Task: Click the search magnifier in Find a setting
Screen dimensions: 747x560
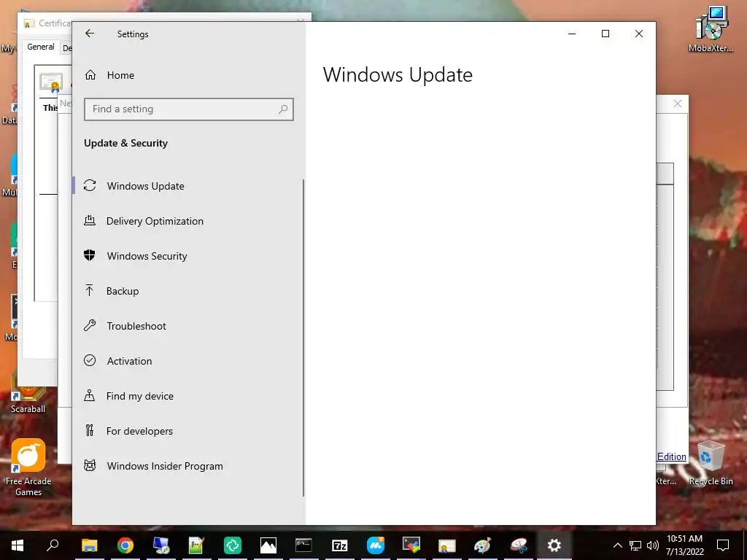Action: tap(283, 109)
